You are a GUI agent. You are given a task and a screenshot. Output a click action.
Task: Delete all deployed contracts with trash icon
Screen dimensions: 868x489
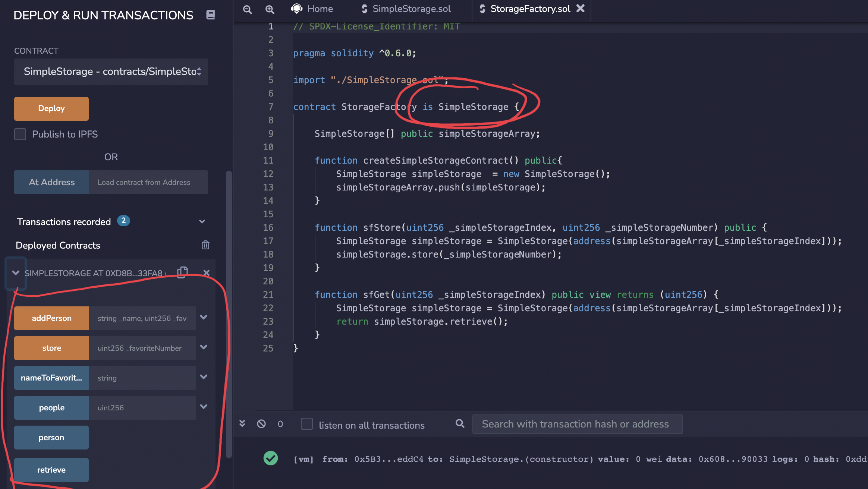pyautogui.click(x=205, y=245)
